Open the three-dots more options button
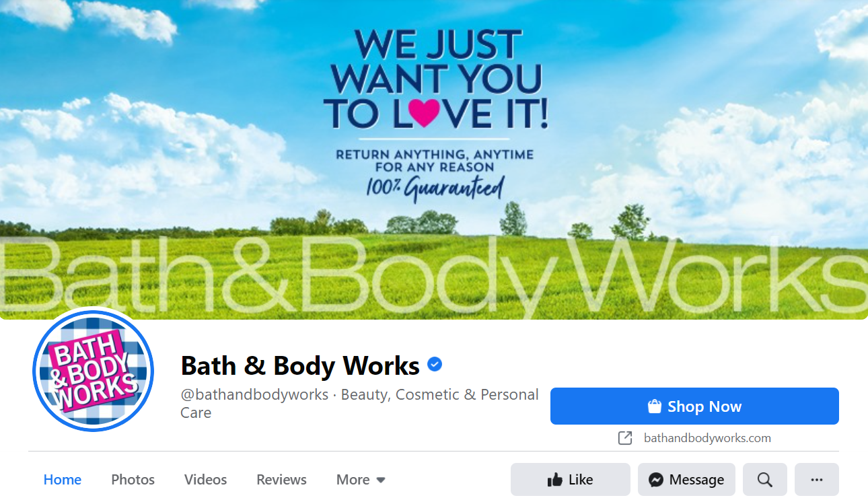Image resolution: width=868 pixels, height=504 pixels. coord(817,480)
